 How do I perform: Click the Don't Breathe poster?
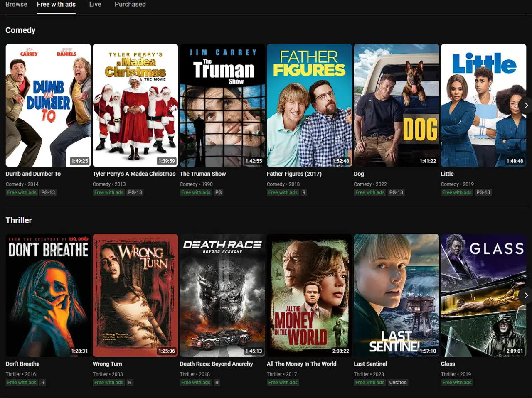tap(48, 295)
